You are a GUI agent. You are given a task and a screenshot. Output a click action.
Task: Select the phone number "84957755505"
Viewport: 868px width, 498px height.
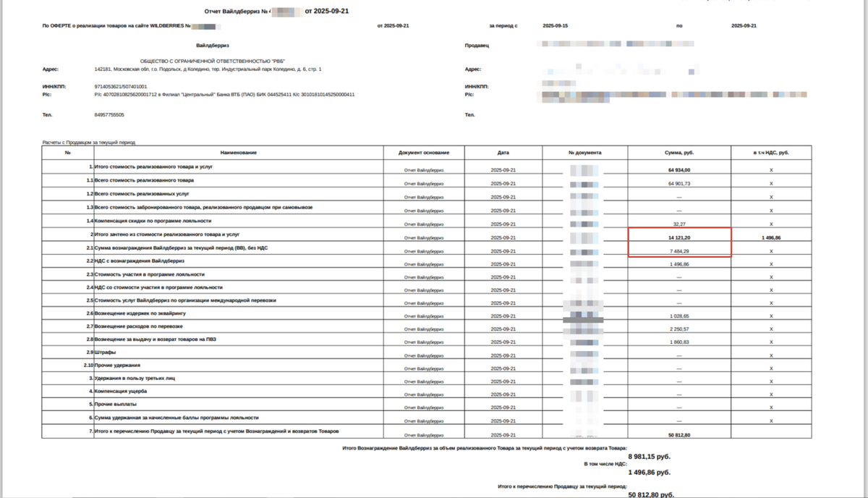click(109, 114)
